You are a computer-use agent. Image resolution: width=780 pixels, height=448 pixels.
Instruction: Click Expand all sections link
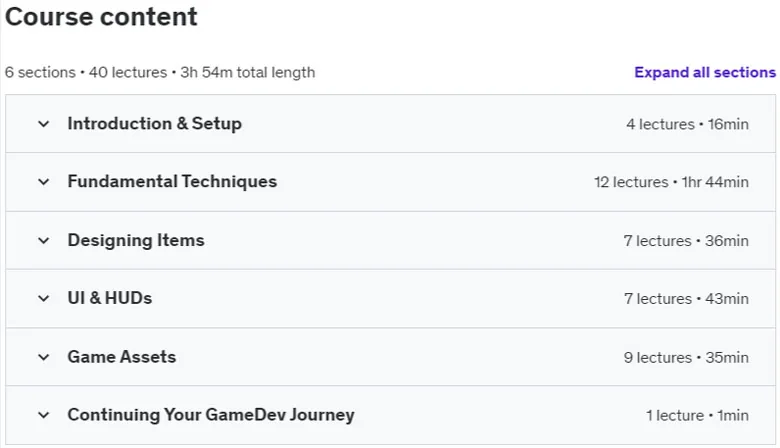coord(705,73)
